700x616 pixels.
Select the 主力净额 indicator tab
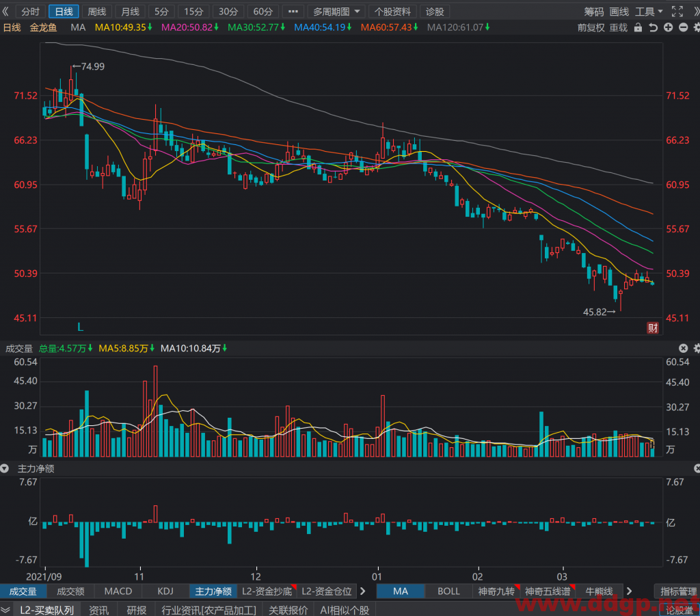213,591
